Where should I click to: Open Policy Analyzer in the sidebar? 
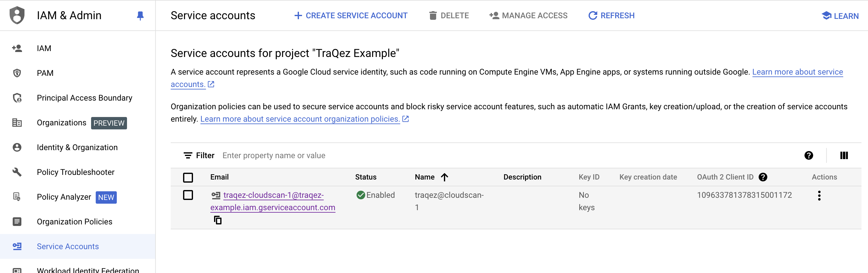pos(64,197)
